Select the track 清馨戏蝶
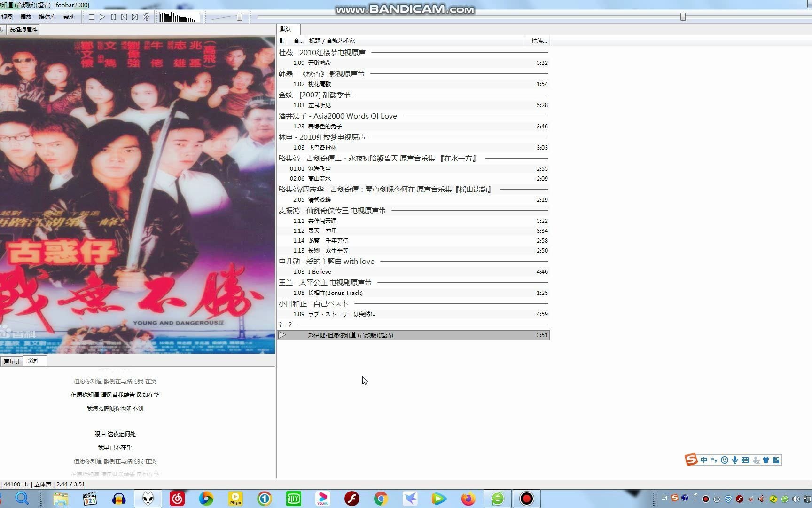 click(413, 199)
